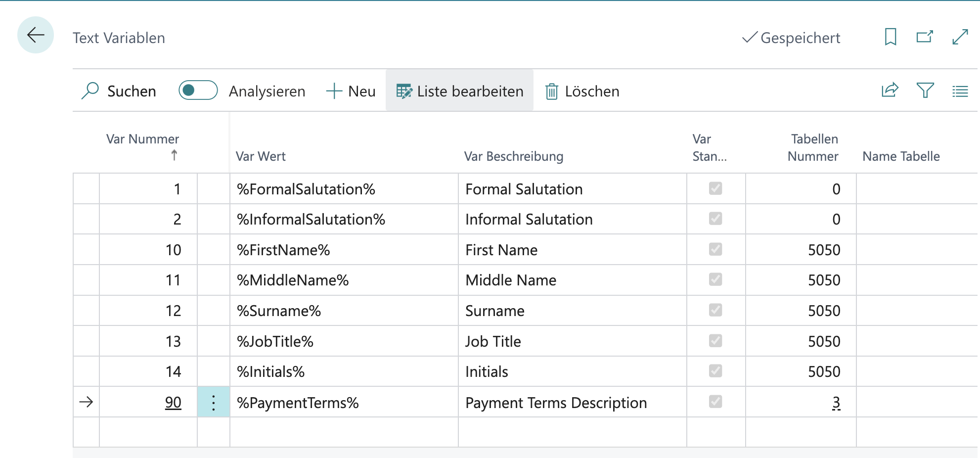Click Tabellen Nummer column header
This screenshot has height=458, width=980.
[813, 147]
